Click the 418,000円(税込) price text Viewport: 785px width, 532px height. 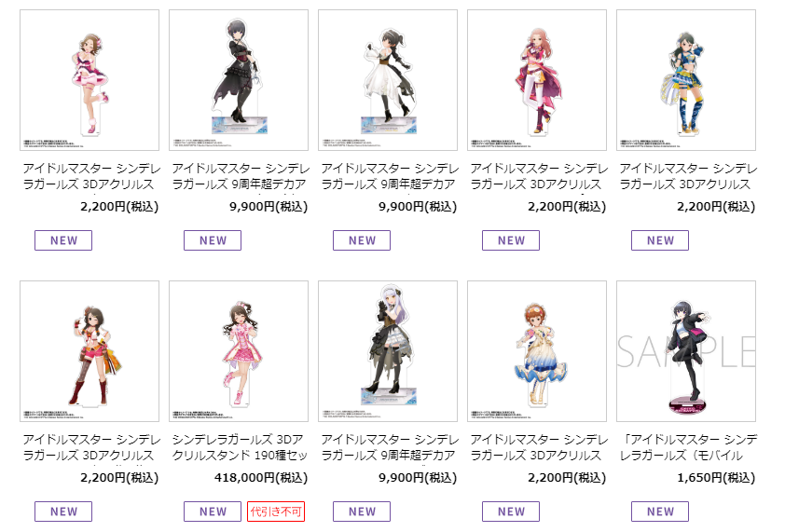(x=261, y=478)
